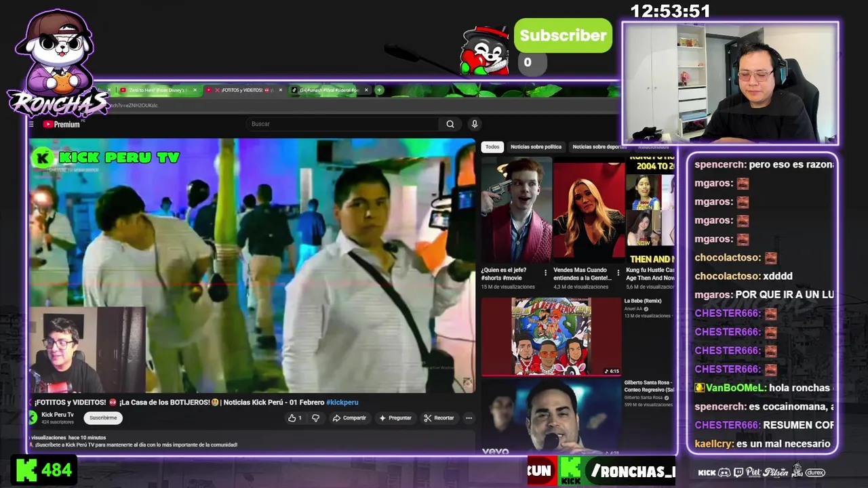Click the main video player

[252, 266]
